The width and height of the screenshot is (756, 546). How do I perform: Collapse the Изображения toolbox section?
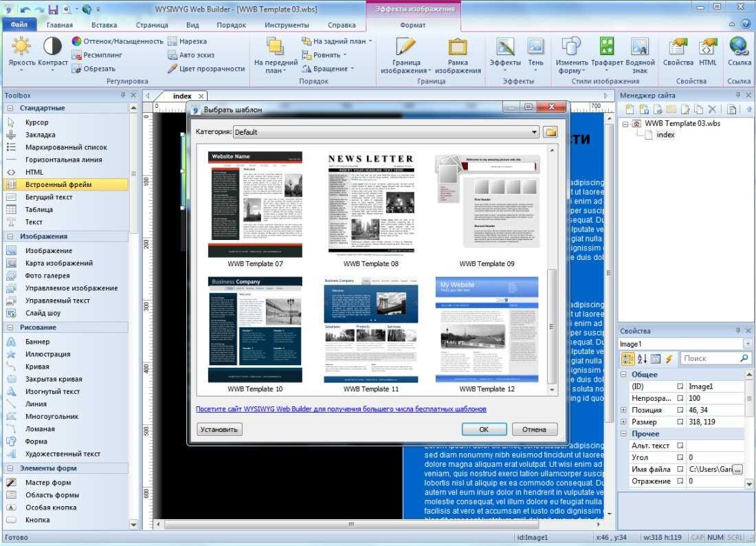10,237
